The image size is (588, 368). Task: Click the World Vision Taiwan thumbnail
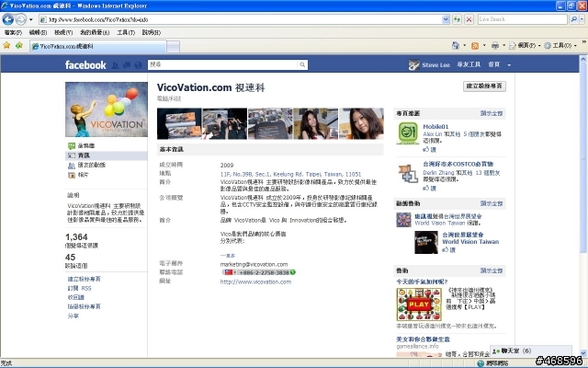426,242
